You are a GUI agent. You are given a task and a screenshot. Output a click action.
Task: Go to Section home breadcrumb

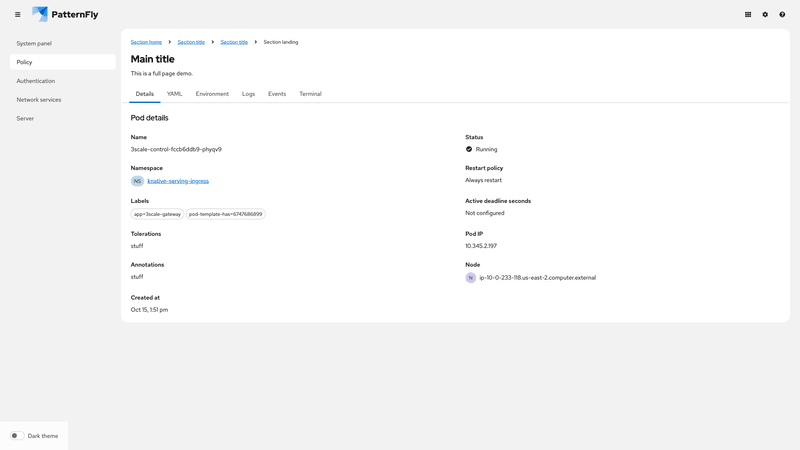click(x=146, y=42)
